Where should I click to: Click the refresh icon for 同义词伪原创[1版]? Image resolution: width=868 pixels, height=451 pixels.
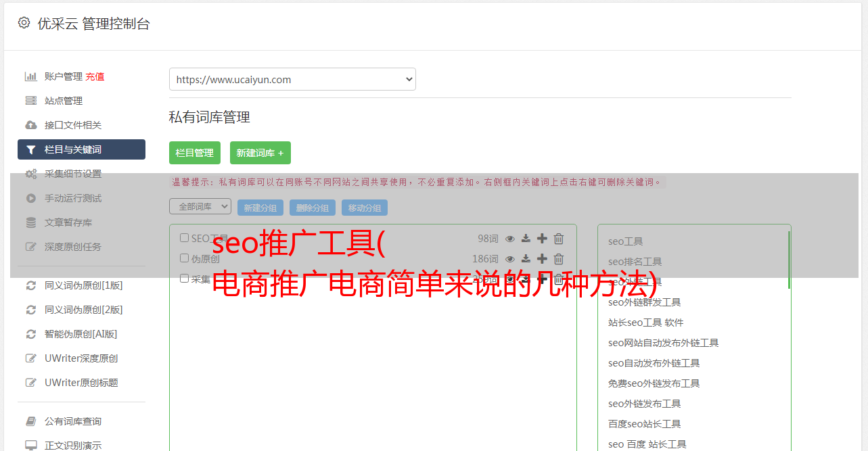31,285
